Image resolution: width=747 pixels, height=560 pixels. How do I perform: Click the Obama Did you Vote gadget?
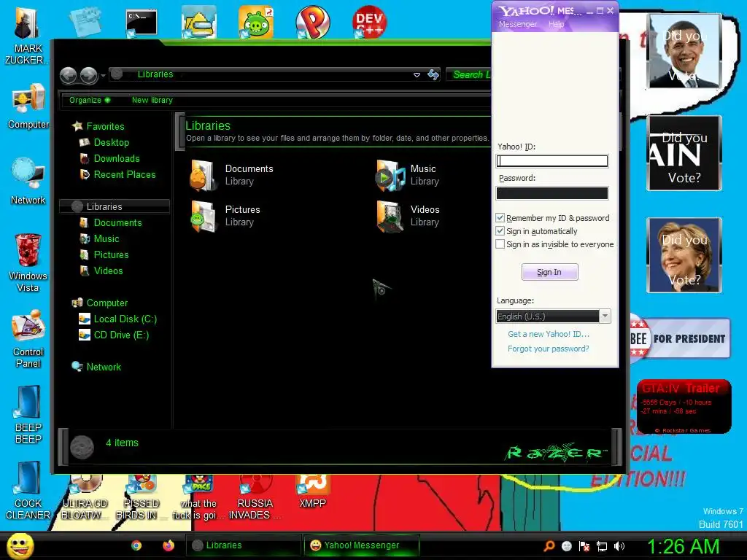pyautogui.click(x=684, y=51)
